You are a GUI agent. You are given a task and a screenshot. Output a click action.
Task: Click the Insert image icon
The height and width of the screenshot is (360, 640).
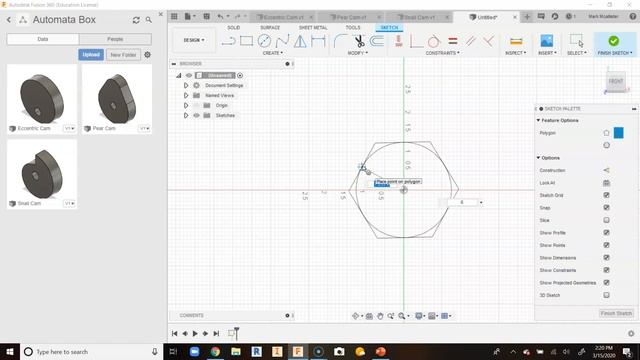coord(547,41)
